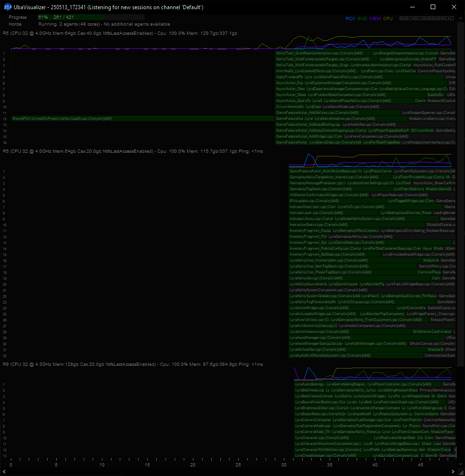This screenshot has height=476, width=465.
Task: Toggle the SND graph legend
Action: (362, 19)
